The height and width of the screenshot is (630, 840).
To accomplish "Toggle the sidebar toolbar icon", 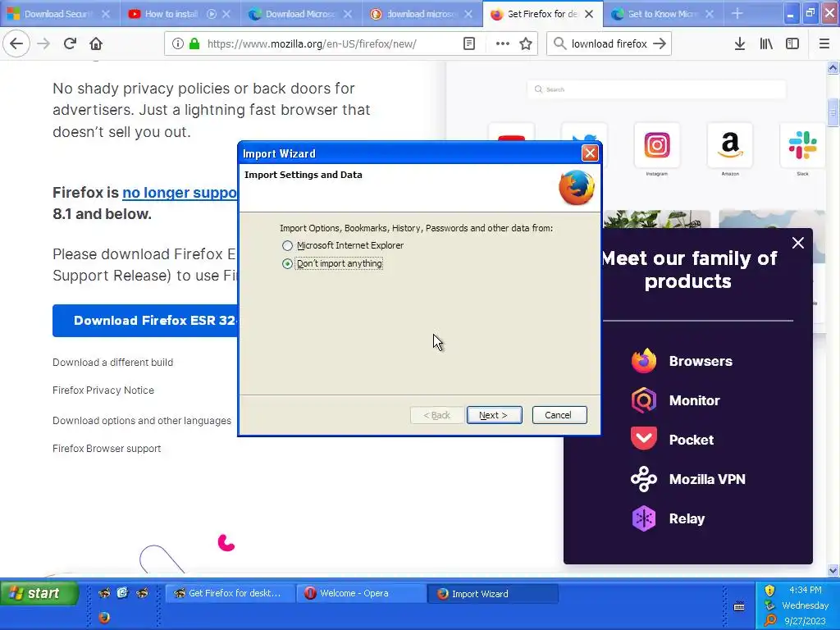I will [x=792, y=43].
